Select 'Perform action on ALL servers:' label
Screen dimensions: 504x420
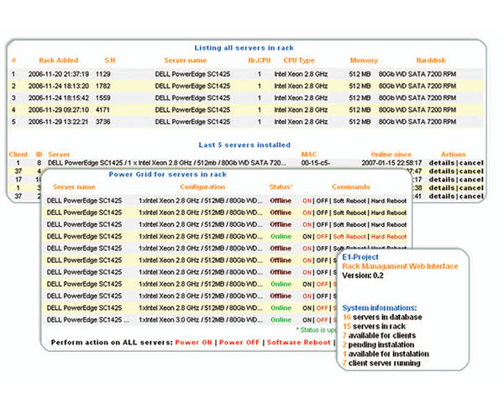pyautogui.click(x=112, y=343)
